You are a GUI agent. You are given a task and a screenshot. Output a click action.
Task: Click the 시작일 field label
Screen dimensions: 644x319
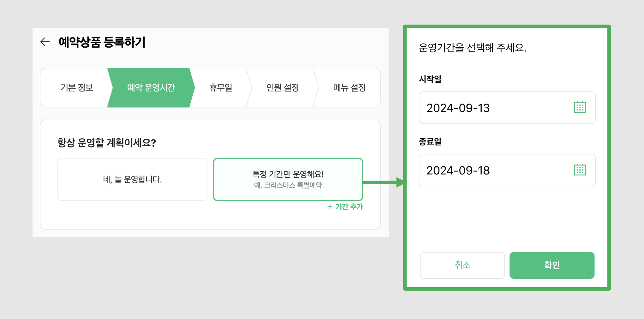tap(430, 79)
